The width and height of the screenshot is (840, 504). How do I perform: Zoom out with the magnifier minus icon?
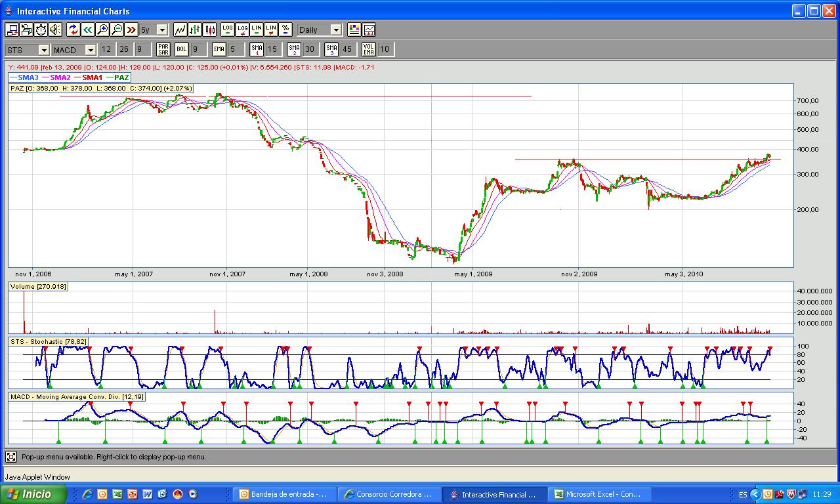coord(117,30)
